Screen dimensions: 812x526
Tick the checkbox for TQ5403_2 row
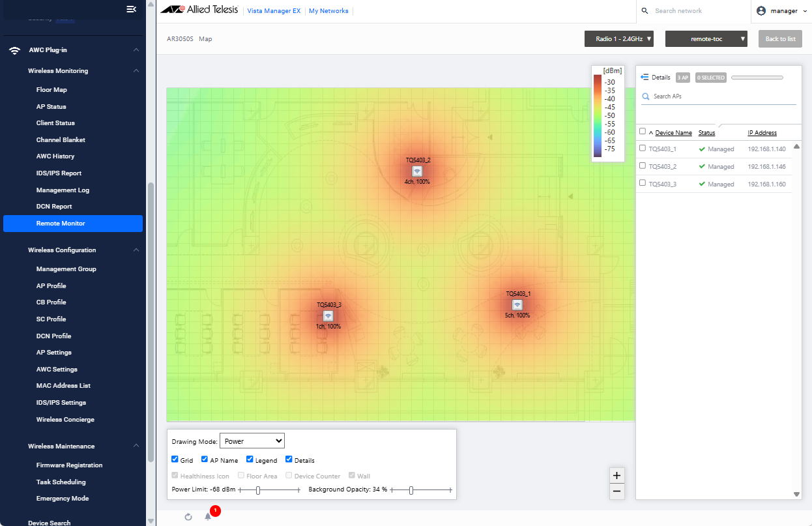[643, 166]
